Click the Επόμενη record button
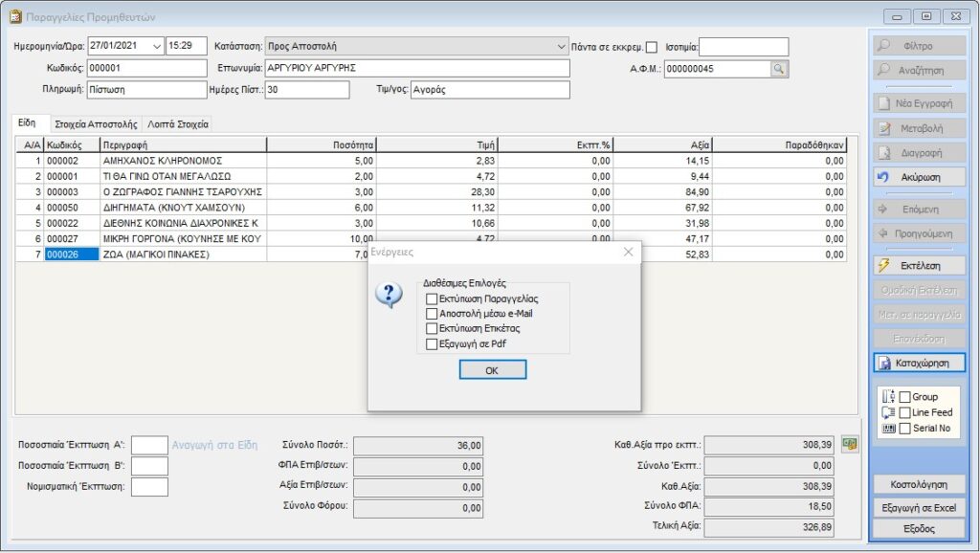Screen dimensions: 980x553 (x=919, y=209)
